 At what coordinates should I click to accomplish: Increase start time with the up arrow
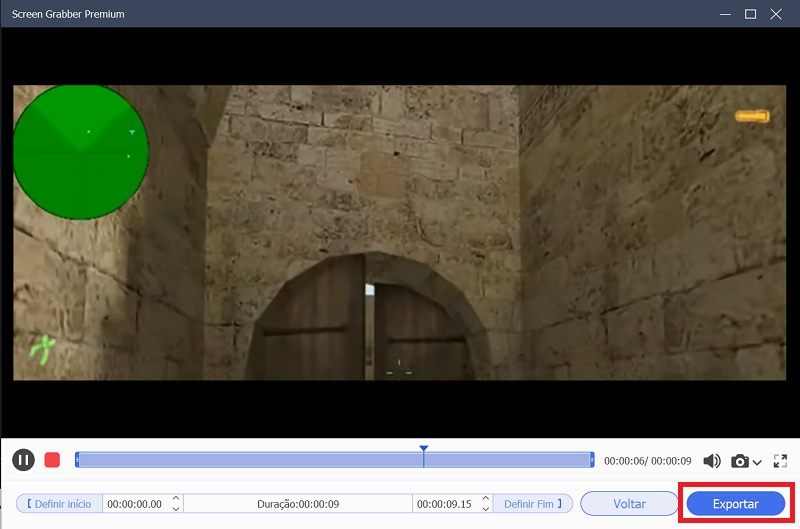tap(177, 499)
